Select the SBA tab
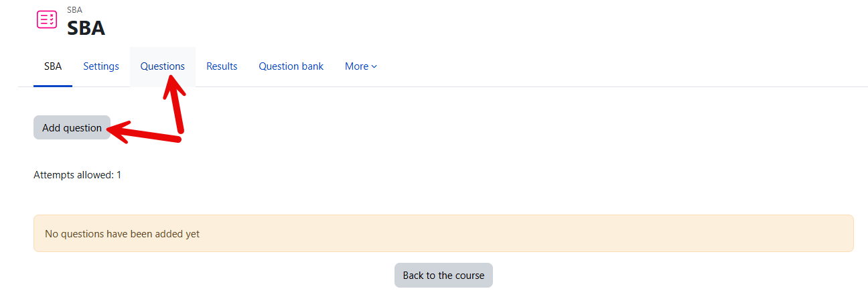Image resolution: width=868 pixels, height=297 pixels. 53,66
